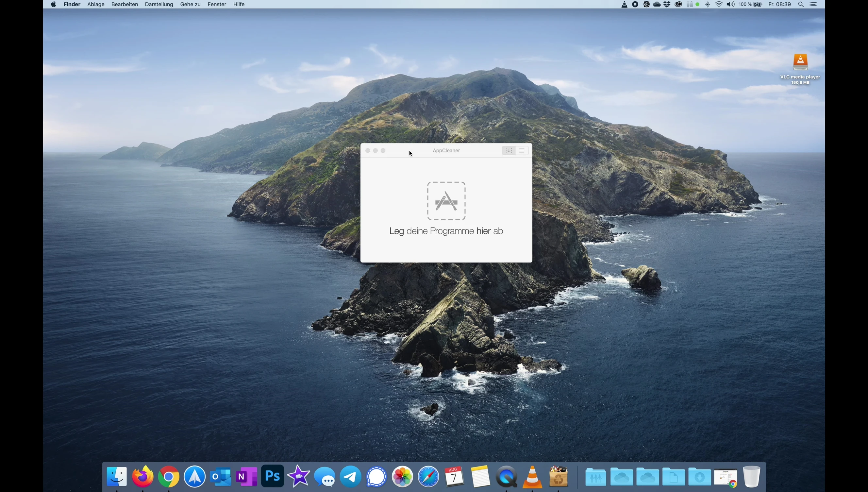Switch AppCleaner to the drop-zone view

(x=509, y=150)
